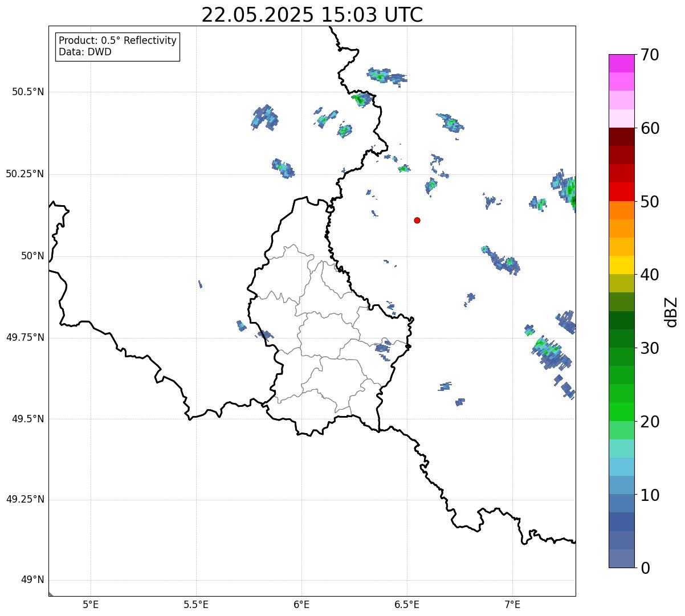Click the '6.5°E' longitude label

click(x=407, y=605)
